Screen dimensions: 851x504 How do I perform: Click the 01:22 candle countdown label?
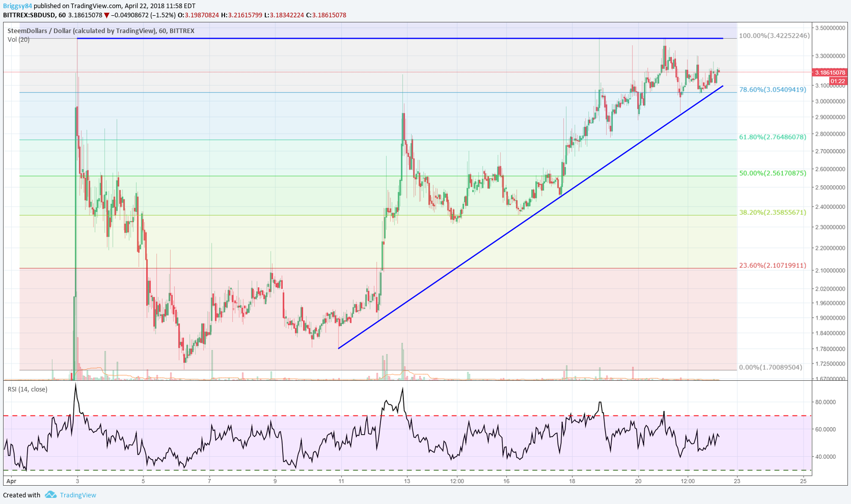pyautogui.click(x=838, y=81)
